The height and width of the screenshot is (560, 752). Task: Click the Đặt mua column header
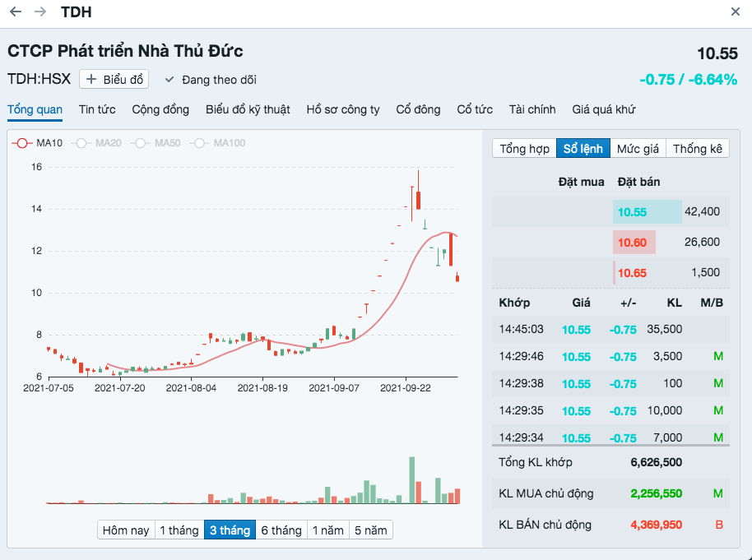(x=581, y=182)
